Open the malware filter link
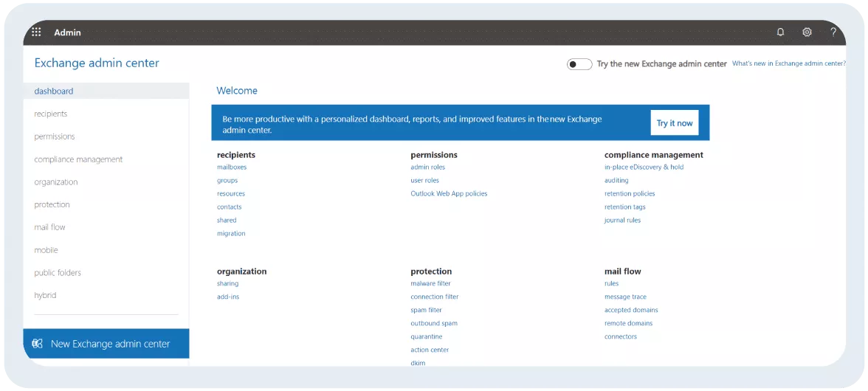This screenshot has height=391, width=868. [431, 284]
